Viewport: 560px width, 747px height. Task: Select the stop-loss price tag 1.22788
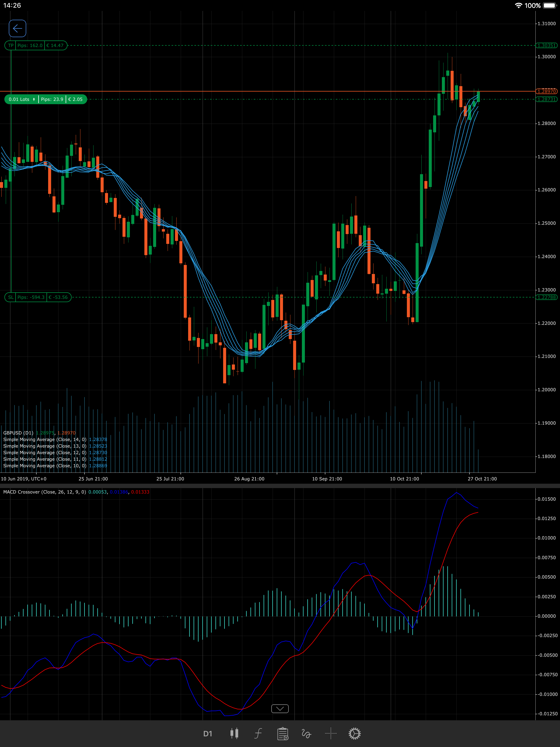tap(546, 297)
